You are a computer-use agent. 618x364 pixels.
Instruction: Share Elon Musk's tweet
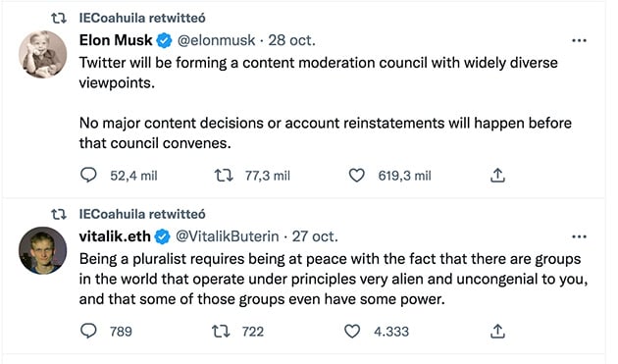click(x=497, y=175)
